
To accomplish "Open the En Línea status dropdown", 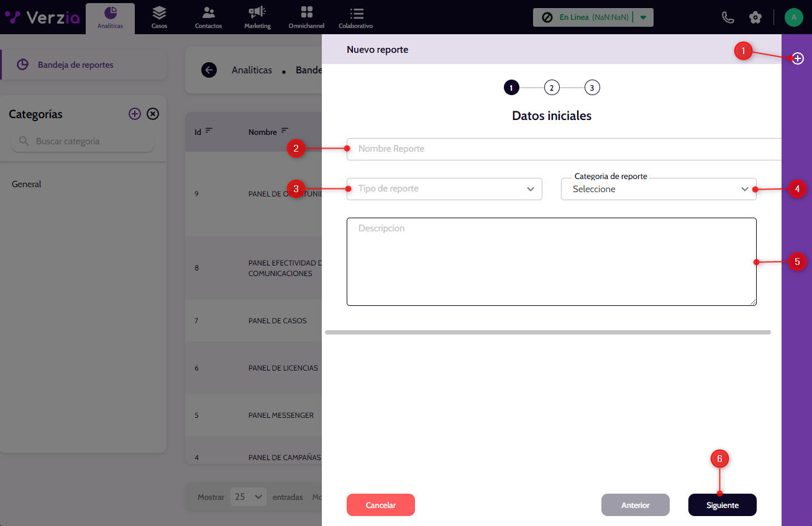I will [x=643, y=18].
